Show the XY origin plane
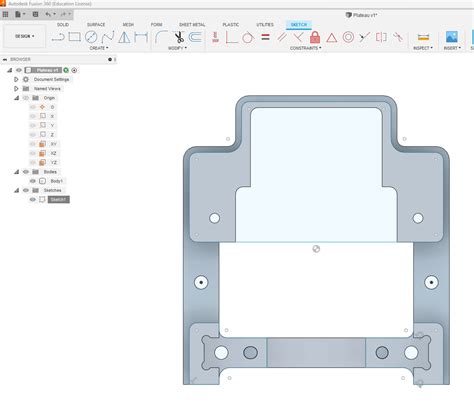 (33, 144)
